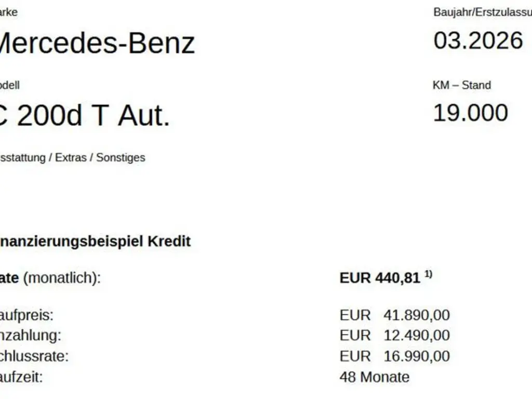Click the 03.2026 registration date
The height and width of the screenshot is (399, 532).
[x=478, y=41]
